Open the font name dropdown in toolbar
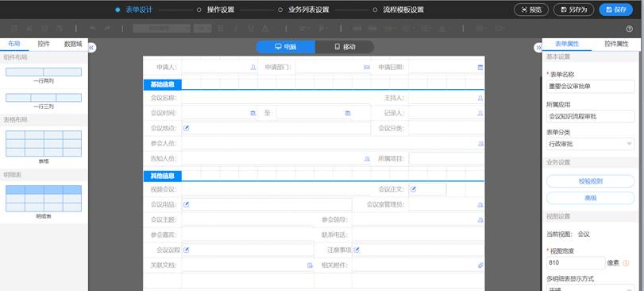Image resolution: width=644 pixels, height=291 pixels. (162, 29)
